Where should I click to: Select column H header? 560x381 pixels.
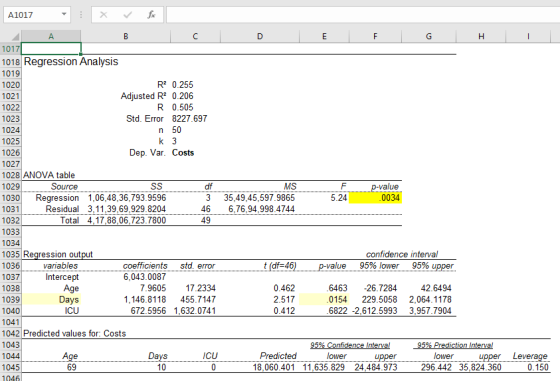(x=481, y=36)
